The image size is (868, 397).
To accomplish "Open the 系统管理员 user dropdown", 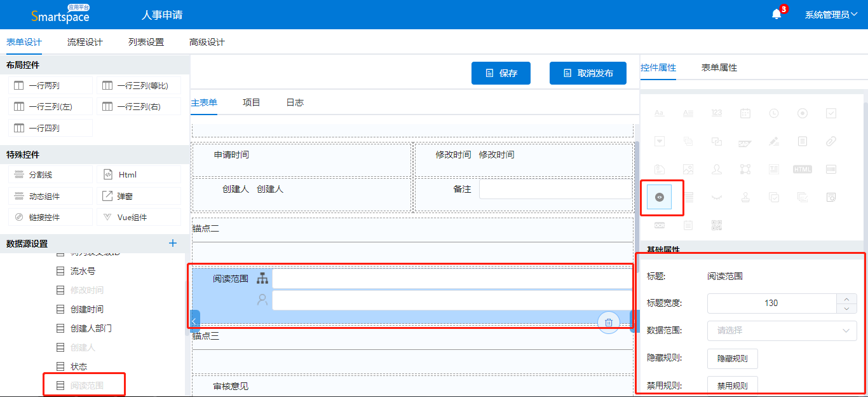I will click(x=831, y=15).
